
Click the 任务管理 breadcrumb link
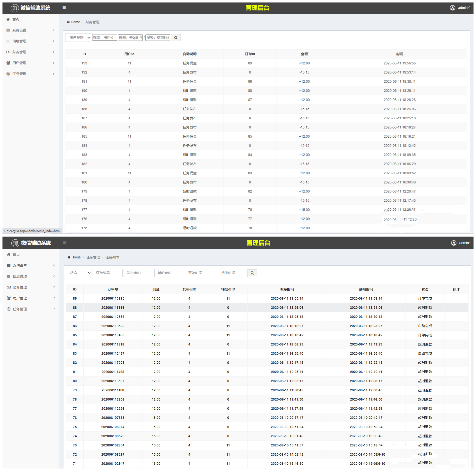pyautogui.click(x=93, y=257)
